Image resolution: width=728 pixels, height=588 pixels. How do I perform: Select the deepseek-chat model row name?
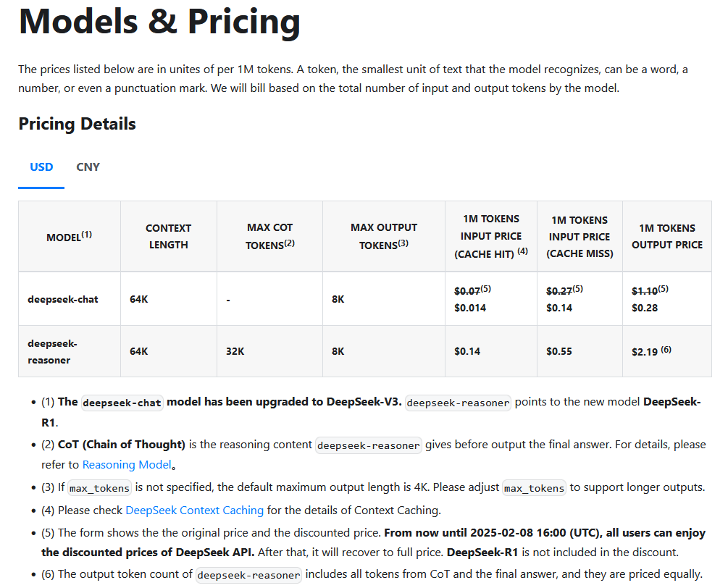63,299
